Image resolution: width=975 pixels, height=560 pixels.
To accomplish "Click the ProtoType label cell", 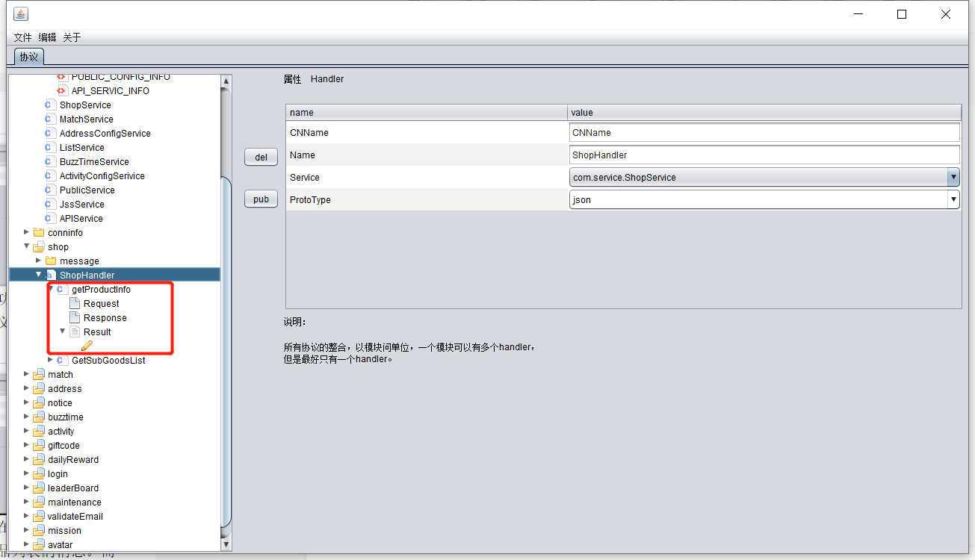I will pos(427,200).
